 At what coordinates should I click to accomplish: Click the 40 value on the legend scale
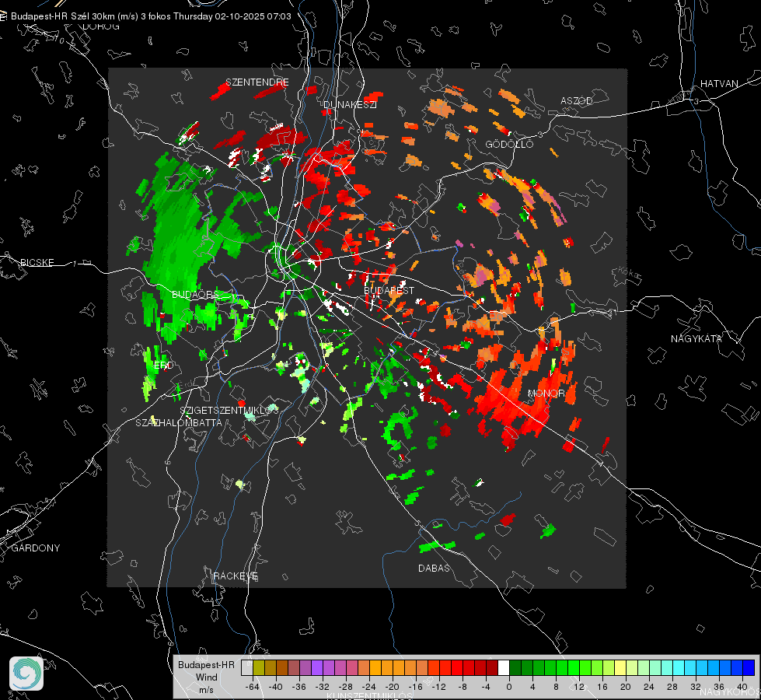point(742,687)
